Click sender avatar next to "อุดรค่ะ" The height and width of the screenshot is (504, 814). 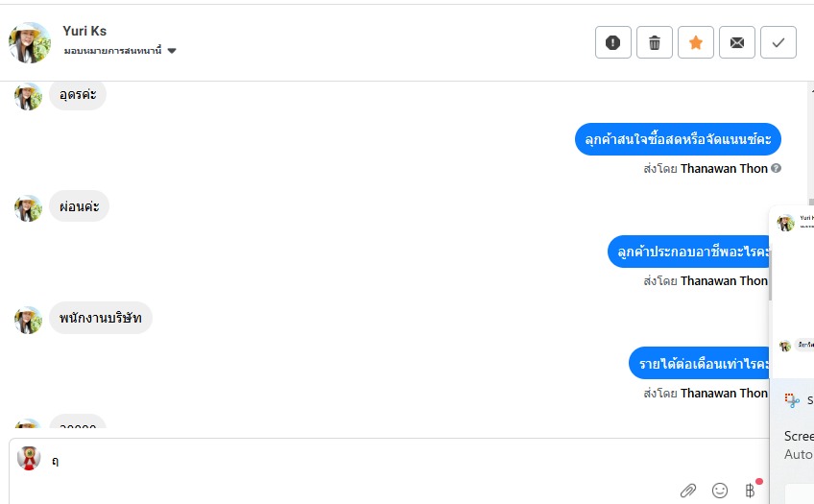(x=28, y=95)
